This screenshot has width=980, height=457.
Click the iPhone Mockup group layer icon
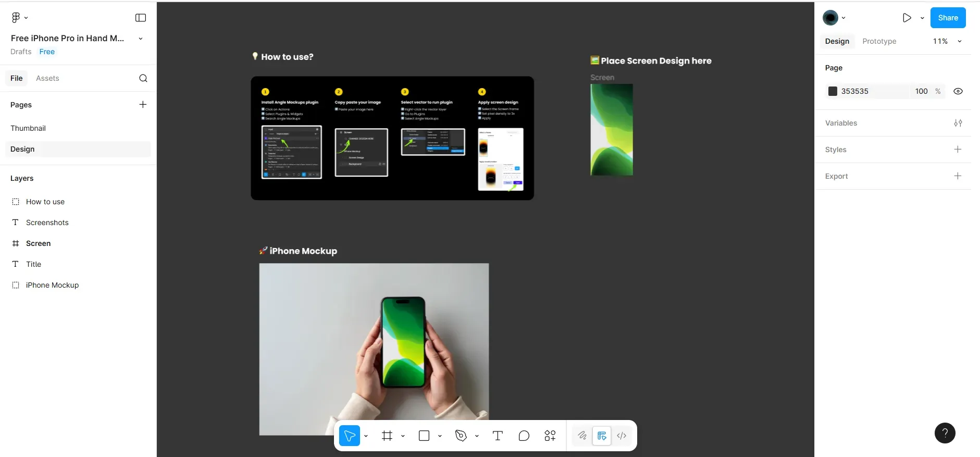[x=16, y=285]
